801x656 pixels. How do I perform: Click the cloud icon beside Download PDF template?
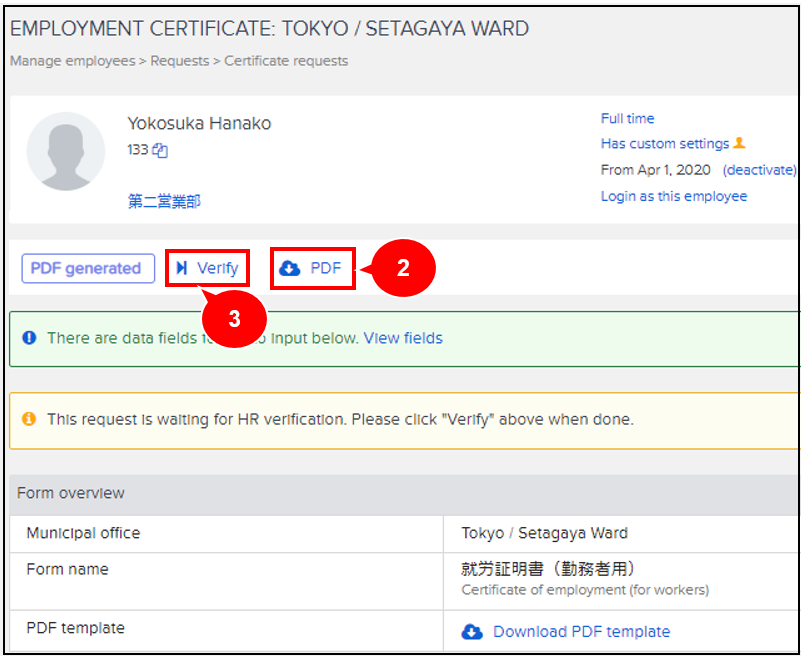coord(472,632)
